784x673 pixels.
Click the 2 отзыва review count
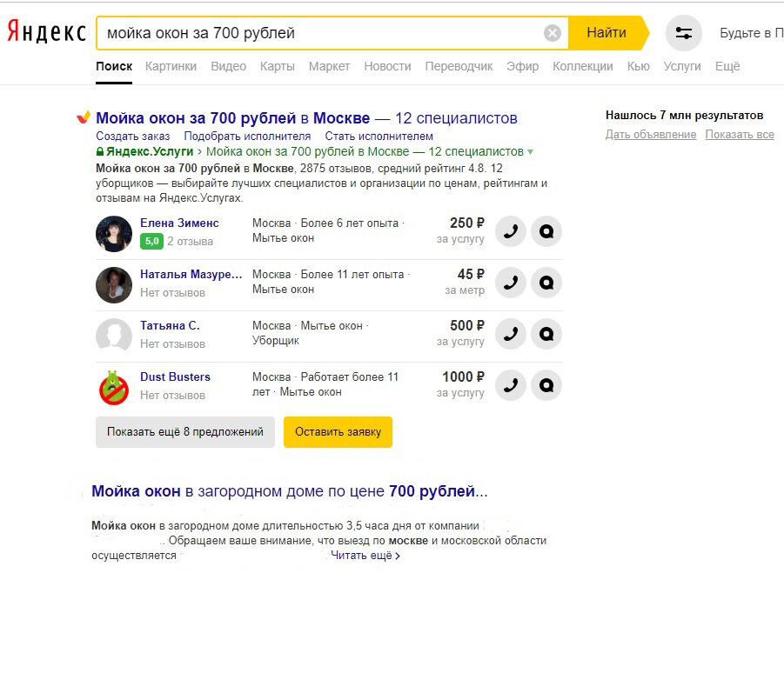[190, 242]
